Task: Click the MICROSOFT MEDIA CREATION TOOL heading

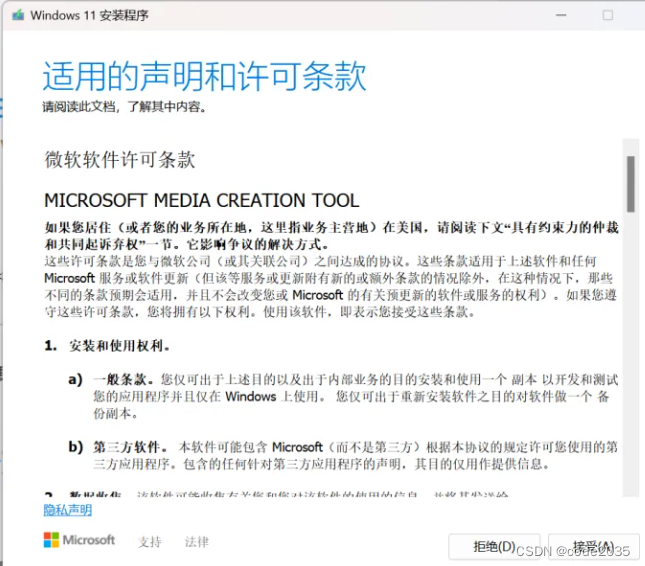Action: pos(202,201)
